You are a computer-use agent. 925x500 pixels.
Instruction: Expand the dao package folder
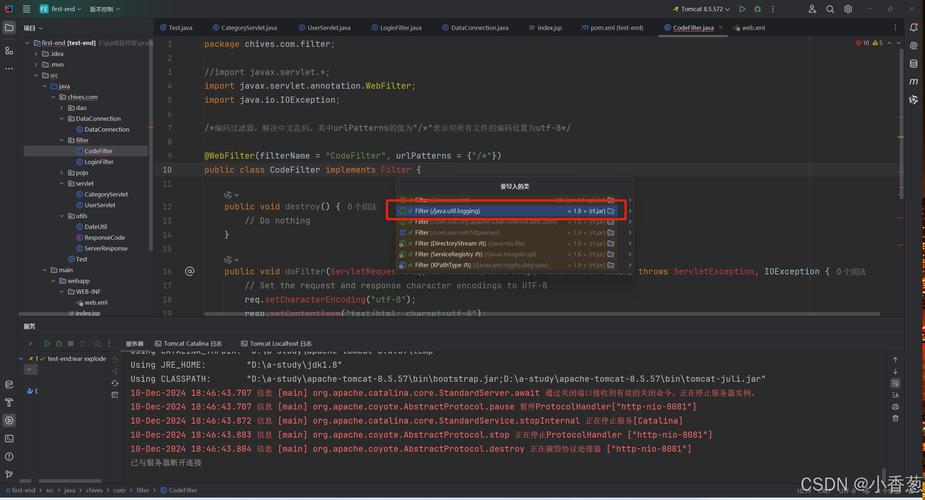click(x=62, y=108)
